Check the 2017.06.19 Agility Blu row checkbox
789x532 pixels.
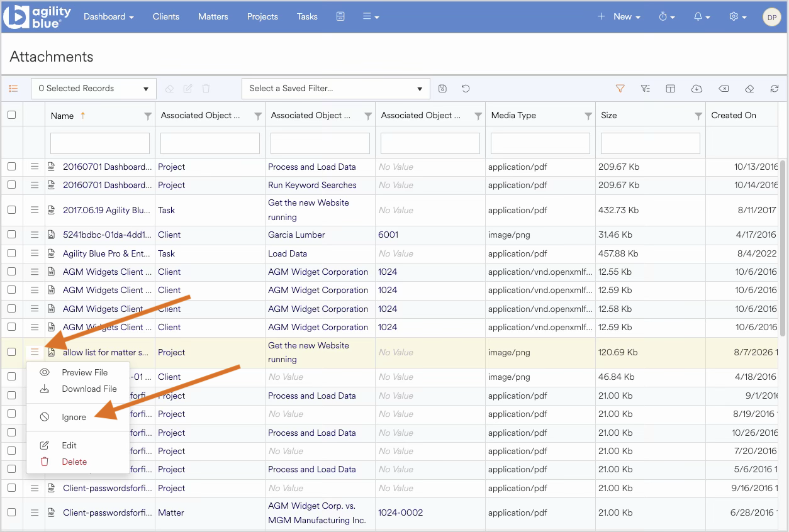pyautogui.click(x=12, y=210)
